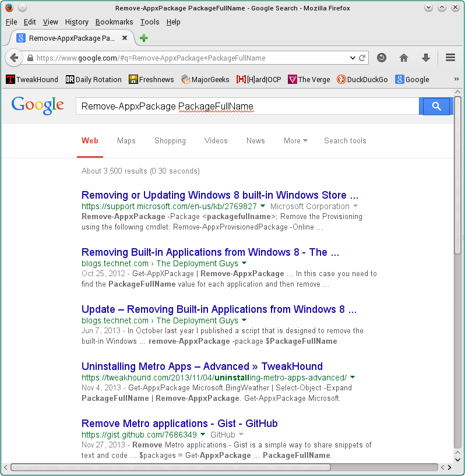The image size is (465, 476).
Task: Open Search tools options
Action: pos(345,140)
